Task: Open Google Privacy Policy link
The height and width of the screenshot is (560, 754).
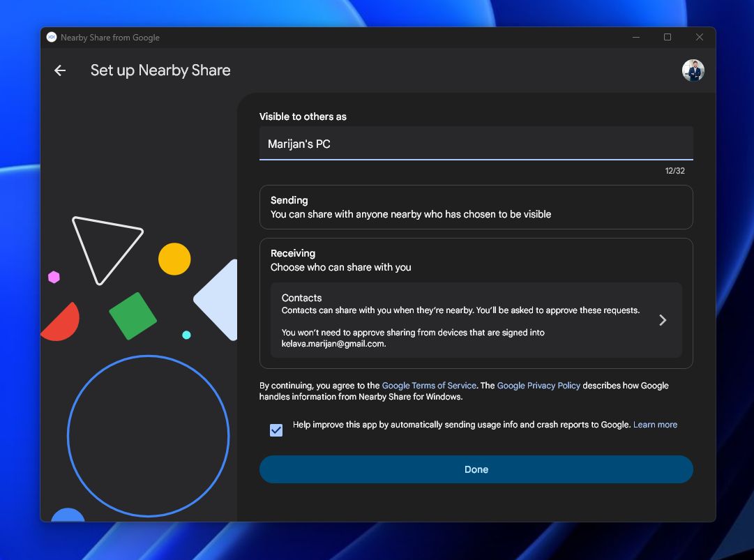Action: click(x=538, y=386)
